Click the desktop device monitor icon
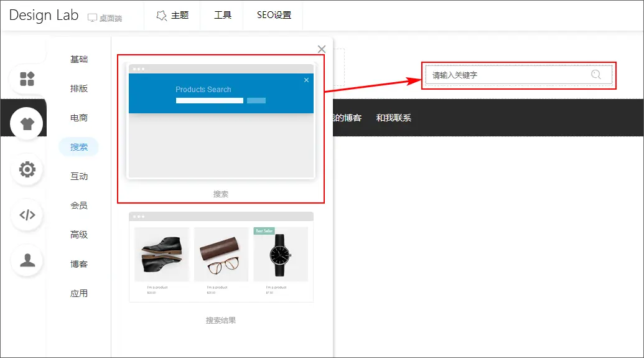The width and height of the screenshot is (644, 358). tap(92, 18)
